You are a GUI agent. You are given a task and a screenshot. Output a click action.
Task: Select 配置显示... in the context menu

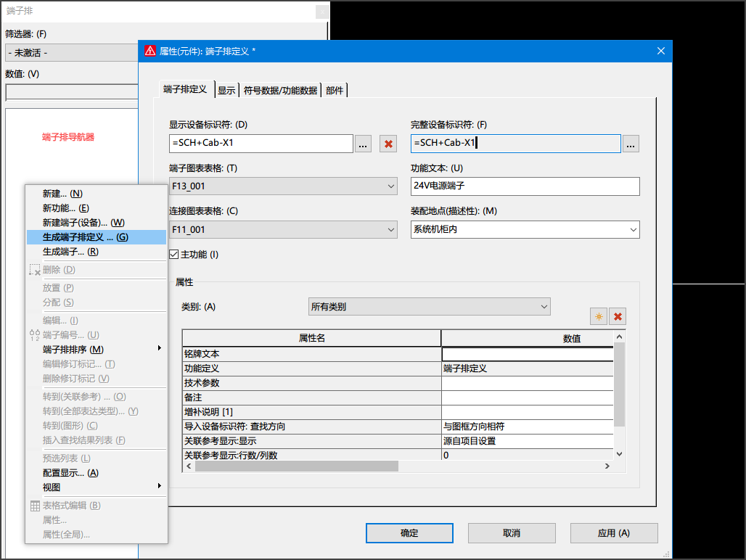(x=97, y=472)
